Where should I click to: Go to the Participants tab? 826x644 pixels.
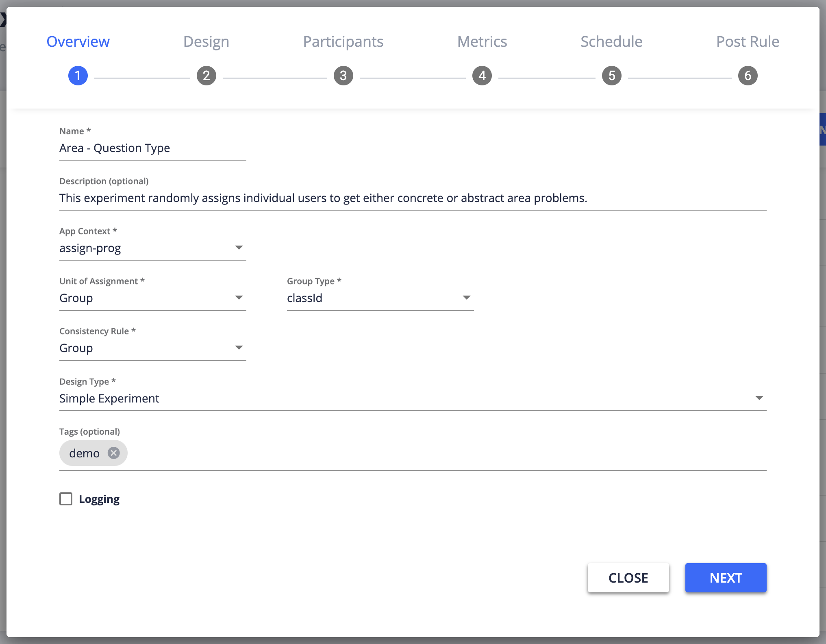click(343, 41)
